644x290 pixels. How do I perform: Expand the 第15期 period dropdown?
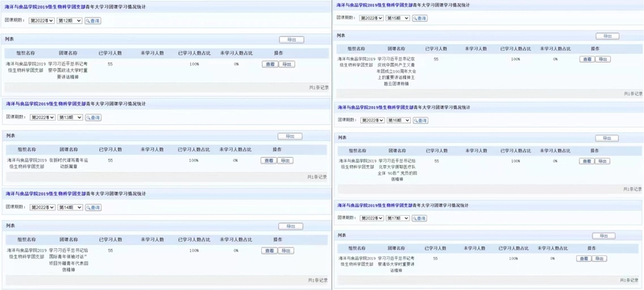pyautogui.click(x=397, y=18)
